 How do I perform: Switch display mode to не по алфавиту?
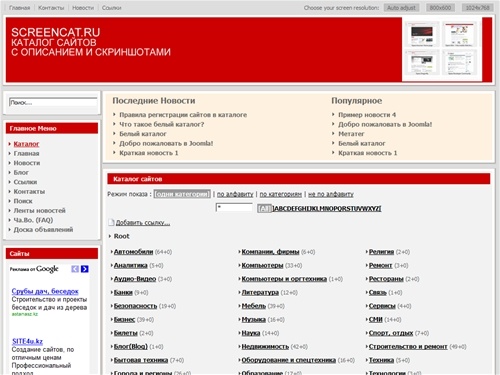(x=331, y=194)
